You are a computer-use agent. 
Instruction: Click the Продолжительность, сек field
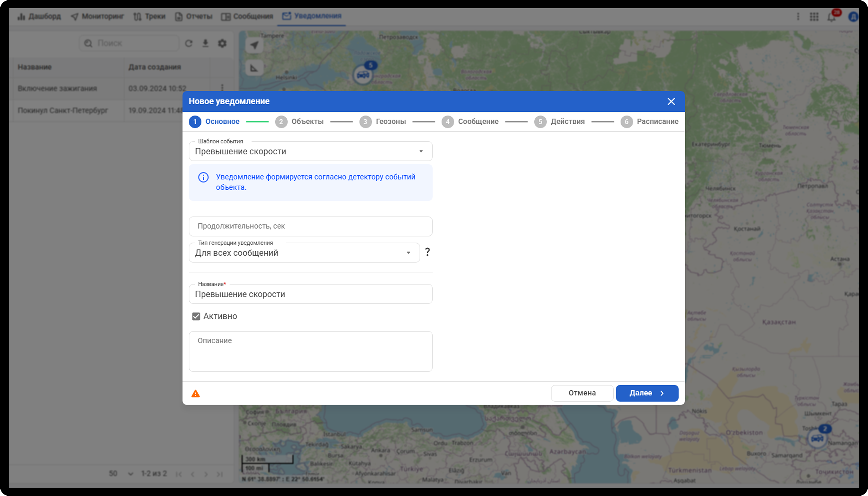click(310, 226)
